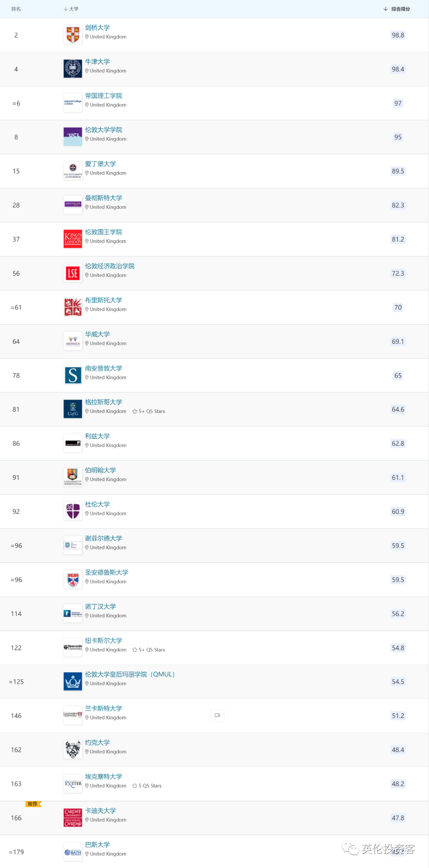Click the video camera icon beside 兰卡斯特大学
This screenshot has height=868, width=429.
[x=217, y=715]
